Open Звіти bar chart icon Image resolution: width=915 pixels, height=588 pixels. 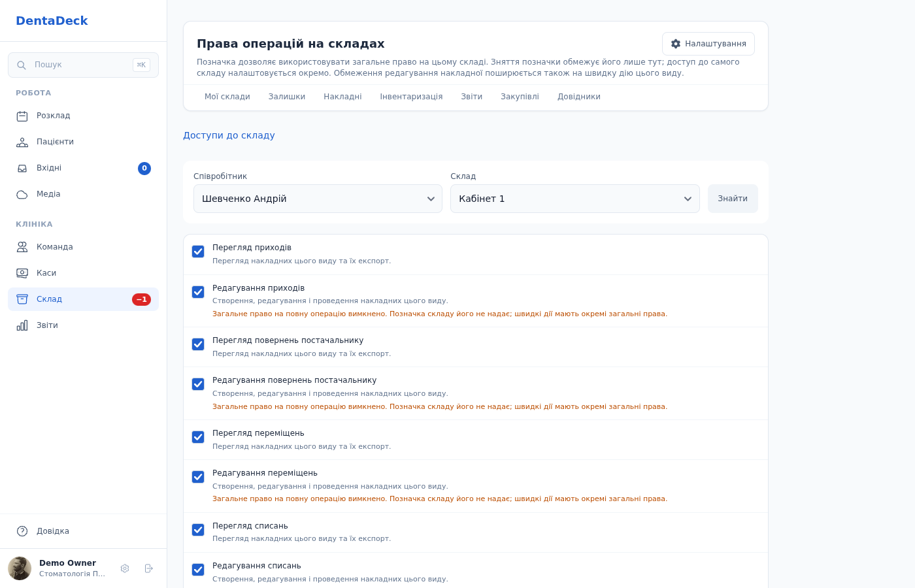(22, 325)
